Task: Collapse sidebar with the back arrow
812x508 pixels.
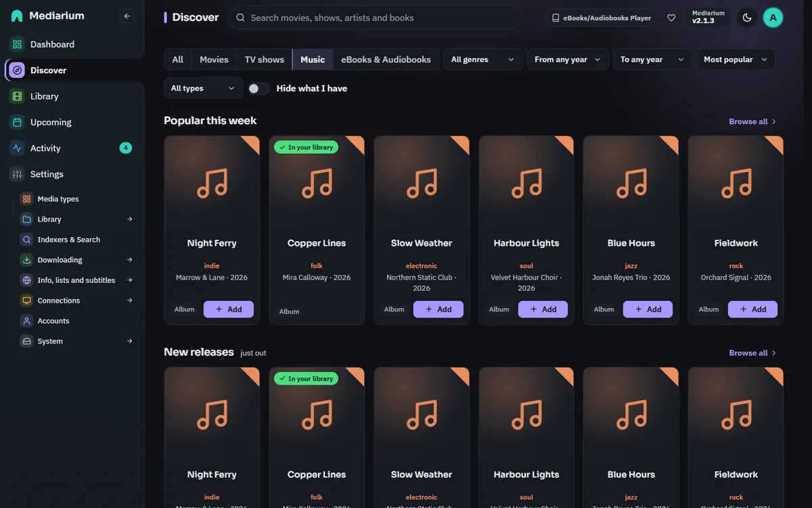Action: point(127,16)
